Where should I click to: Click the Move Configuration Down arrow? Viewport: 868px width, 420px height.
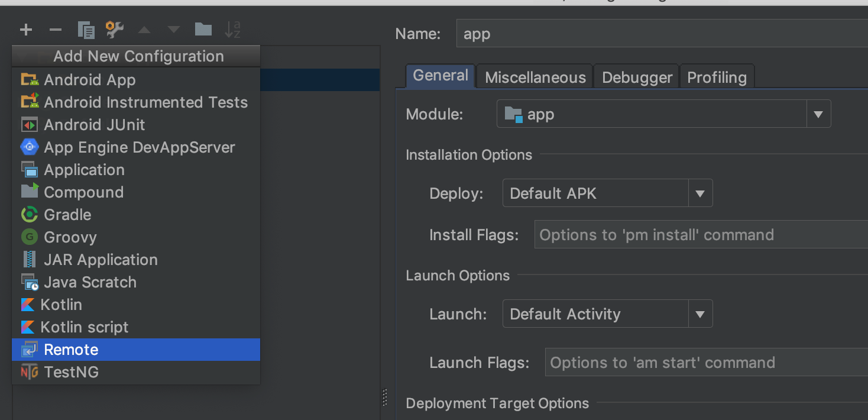pyautogui.click(x=173, y=30)
